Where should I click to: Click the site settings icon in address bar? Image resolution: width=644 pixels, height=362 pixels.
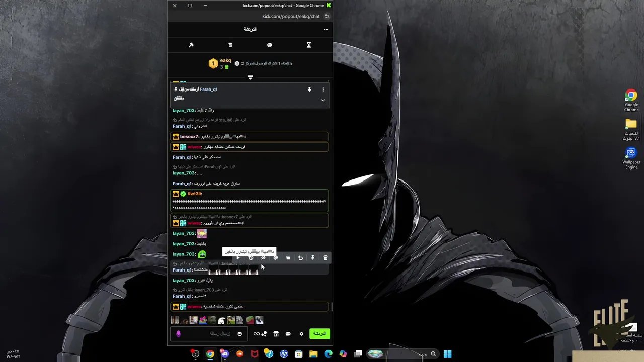327,16
